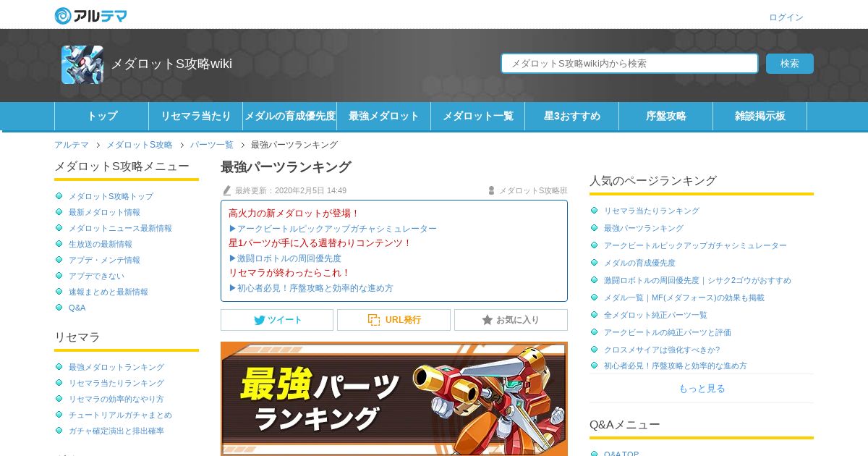Click the author icon beside メダロットS攻略班
Screen dimensions: 868x456
(x=491, y=190)
